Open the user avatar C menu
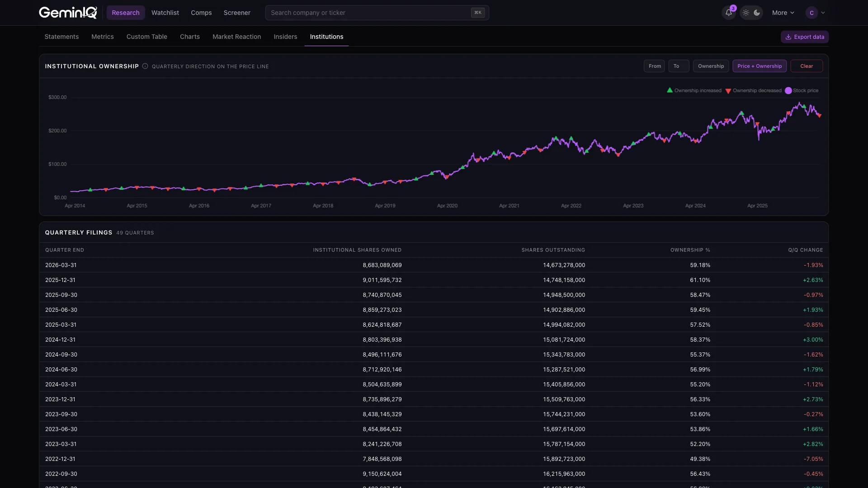 coord(811,13)
